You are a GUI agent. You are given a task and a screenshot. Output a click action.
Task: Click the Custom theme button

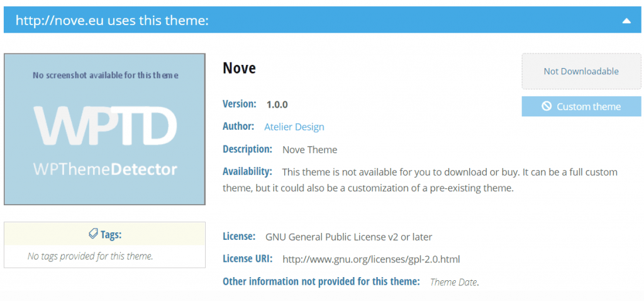[x=581, y=106]
